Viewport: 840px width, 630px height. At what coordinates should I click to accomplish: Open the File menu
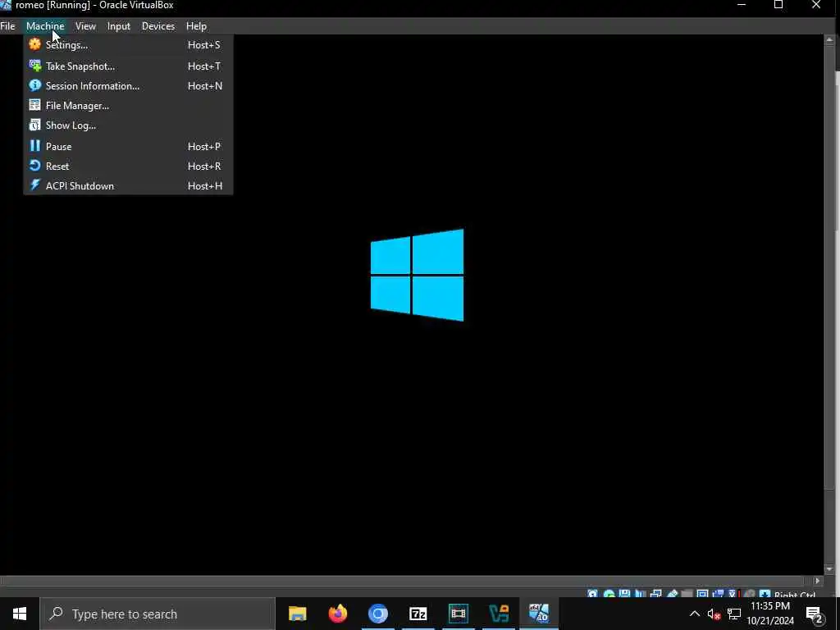(x=8, y=25)
